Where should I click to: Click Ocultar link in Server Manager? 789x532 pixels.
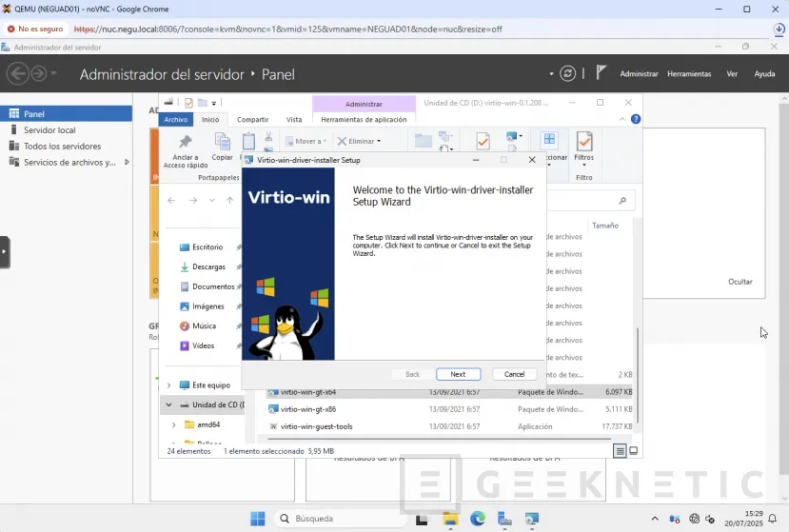coord(740,282)
